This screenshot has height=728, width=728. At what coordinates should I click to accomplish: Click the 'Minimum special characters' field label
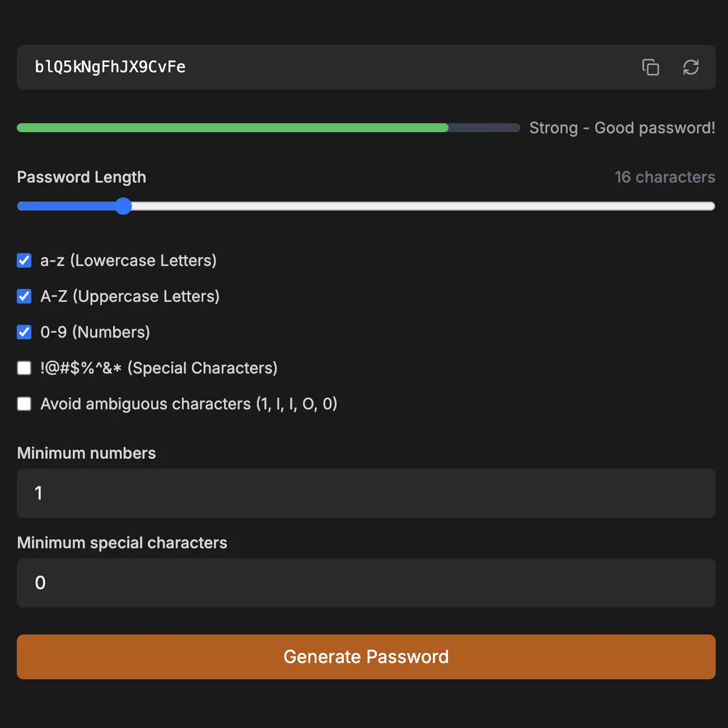[x=122, y=543]
